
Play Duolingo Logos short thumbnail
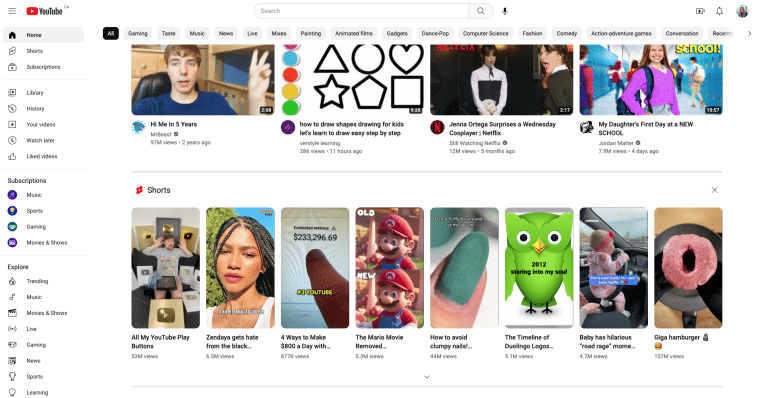pos(539,268)
